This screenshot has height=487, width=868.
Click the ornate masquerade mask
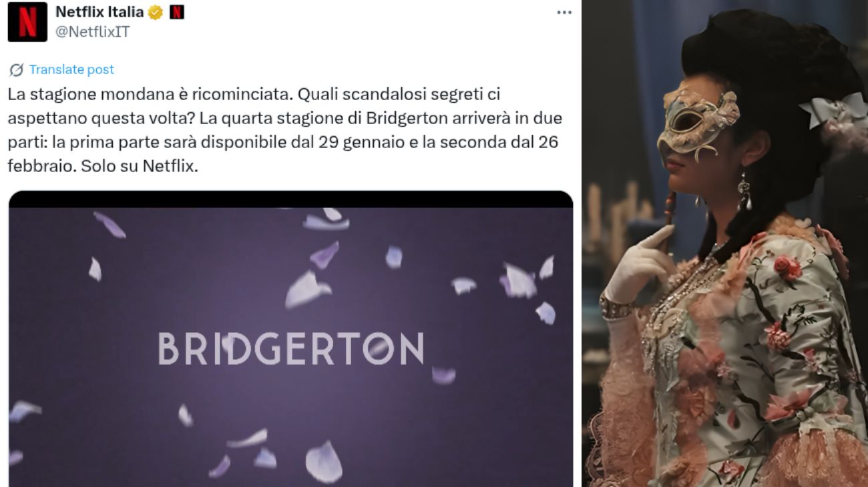point(696,124)
